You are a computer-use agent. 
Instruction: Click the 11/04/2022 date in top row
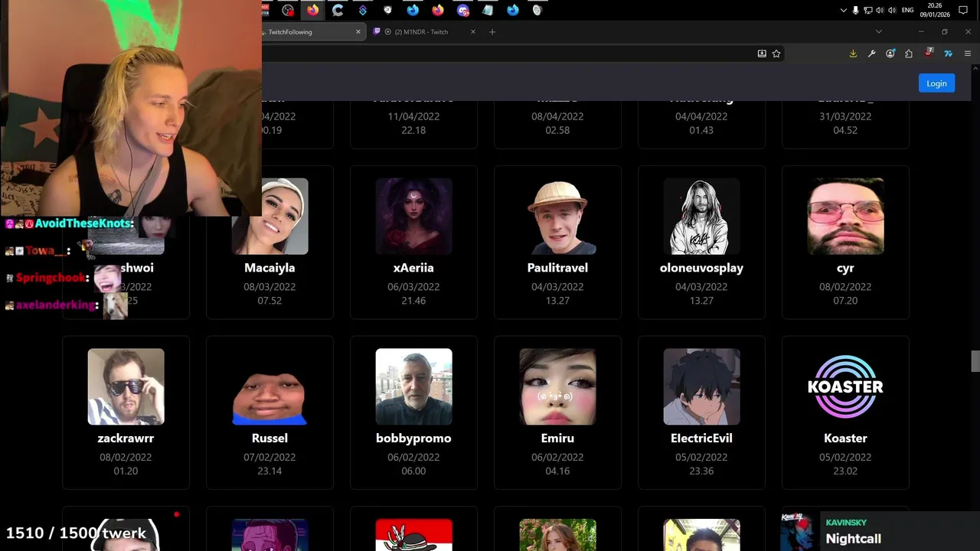click(x=413, y=116)
